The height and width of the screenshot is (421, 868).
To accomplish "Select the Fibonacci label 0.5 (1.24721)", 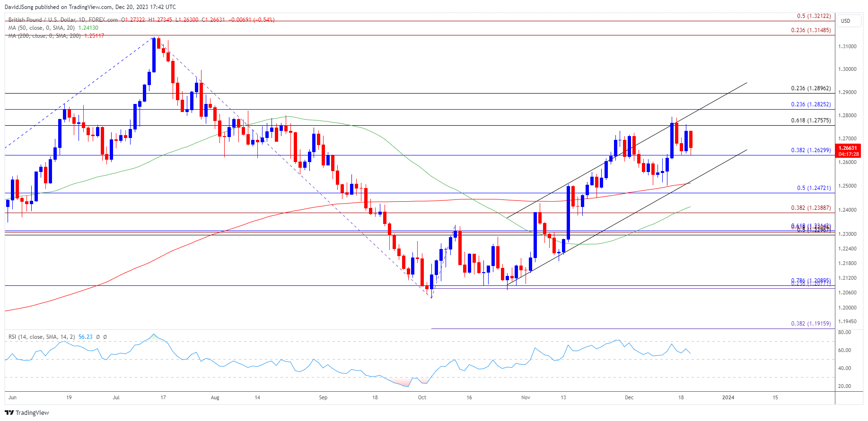I will click(814, 188).
